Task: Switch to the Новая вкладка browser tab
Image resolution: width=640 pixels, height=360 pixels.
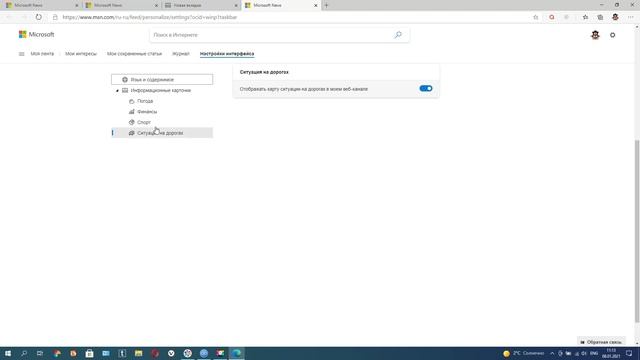Action: coord(200,5)
